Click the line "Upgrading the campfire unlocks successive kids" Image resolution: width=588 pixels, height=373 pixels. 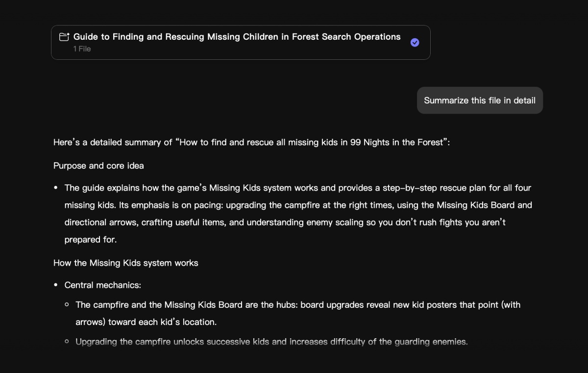[x=271, y=342]
